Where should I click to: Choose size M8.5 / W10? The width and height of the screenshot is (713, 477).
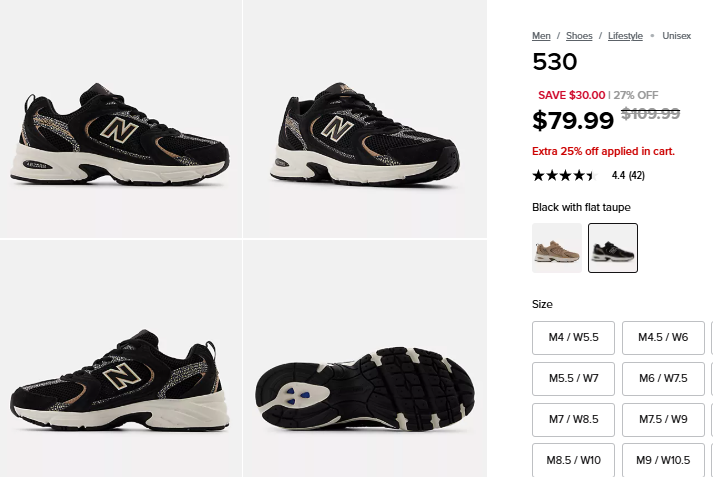(x=573, y=460)
